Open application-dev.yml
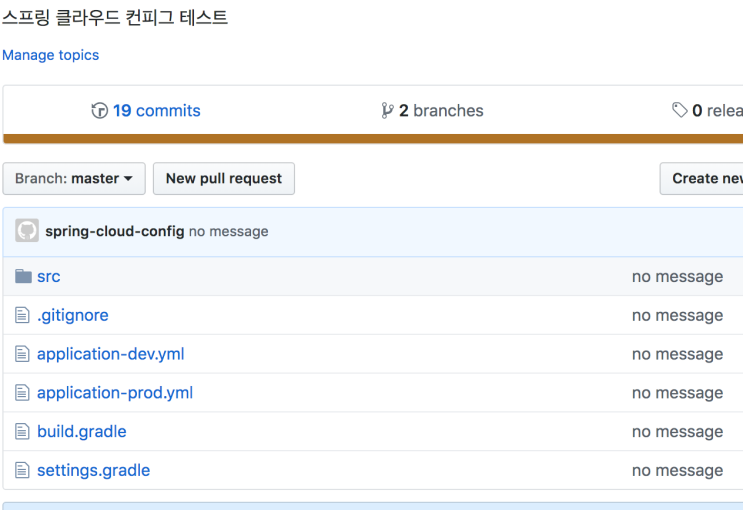743x510 pixels. [110, 354]
